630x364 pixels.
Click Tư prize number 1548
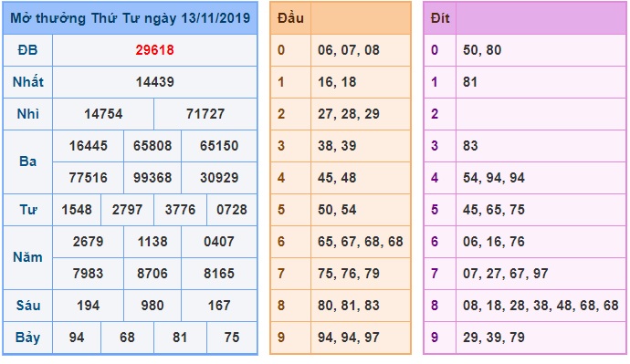[77, 210]
